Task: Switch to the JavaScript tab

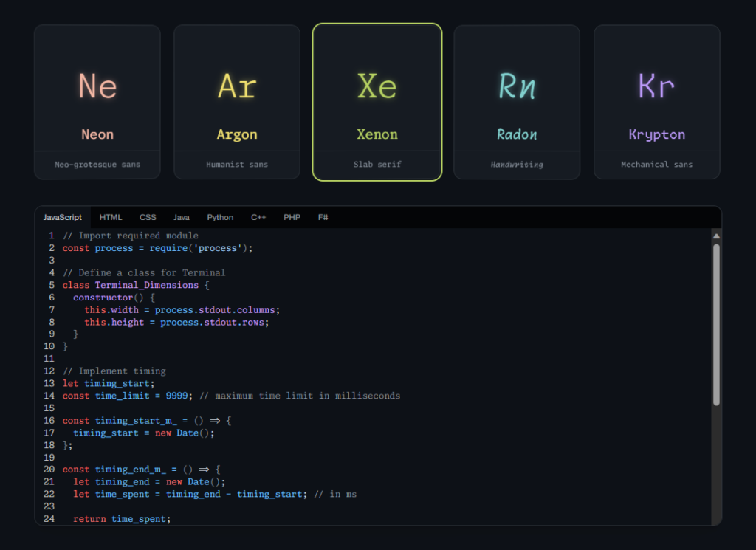Action: tap(63, 217)
